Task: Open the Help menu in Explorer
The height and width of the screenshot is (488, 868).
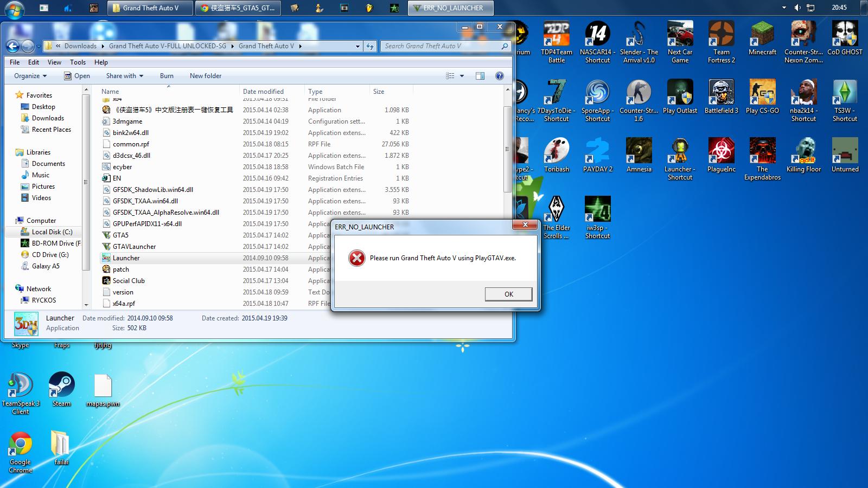Action: (101, 62)
